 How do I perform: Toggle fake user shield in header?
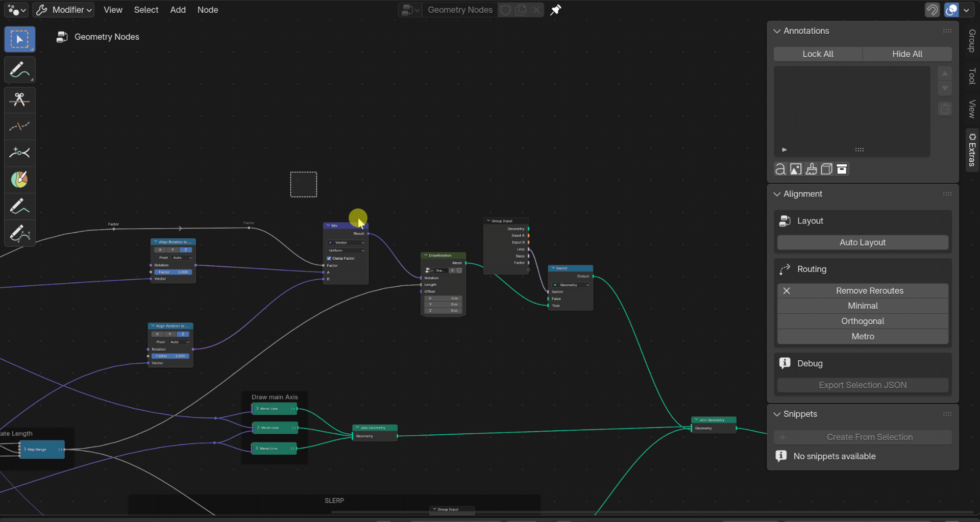505,10
